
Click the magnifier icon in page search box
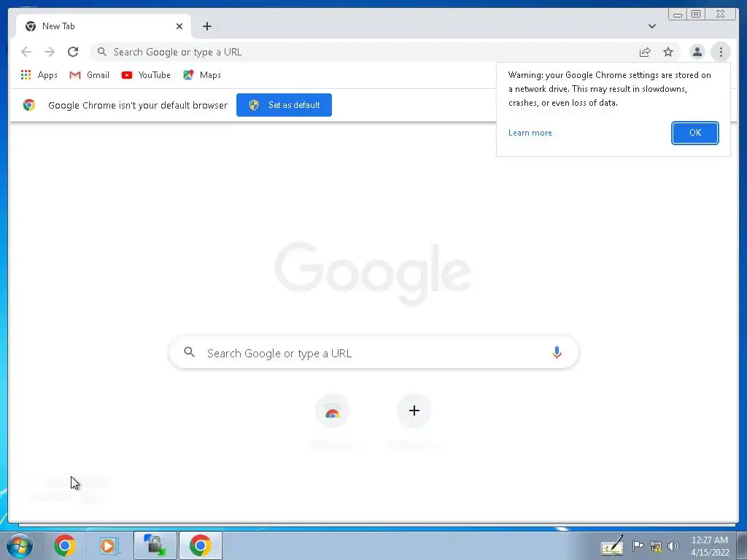189,352
